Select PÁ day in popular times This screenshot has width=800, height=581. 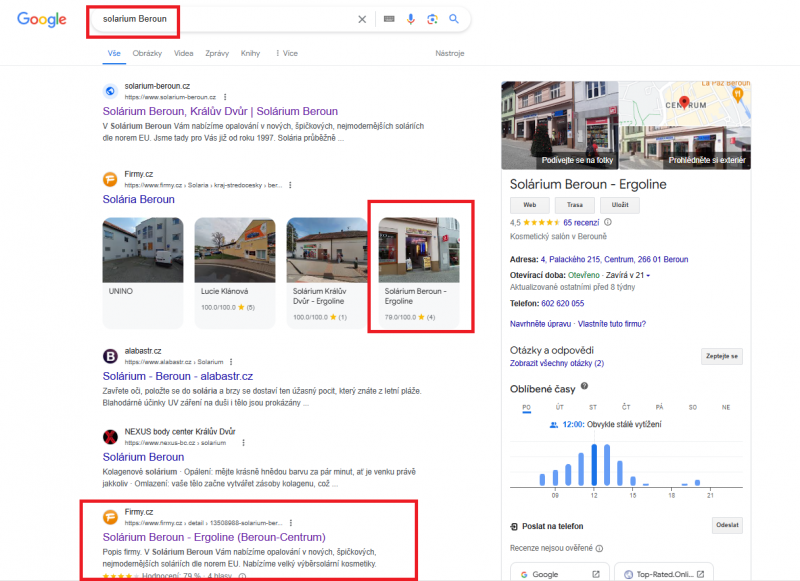pos(659,407)
